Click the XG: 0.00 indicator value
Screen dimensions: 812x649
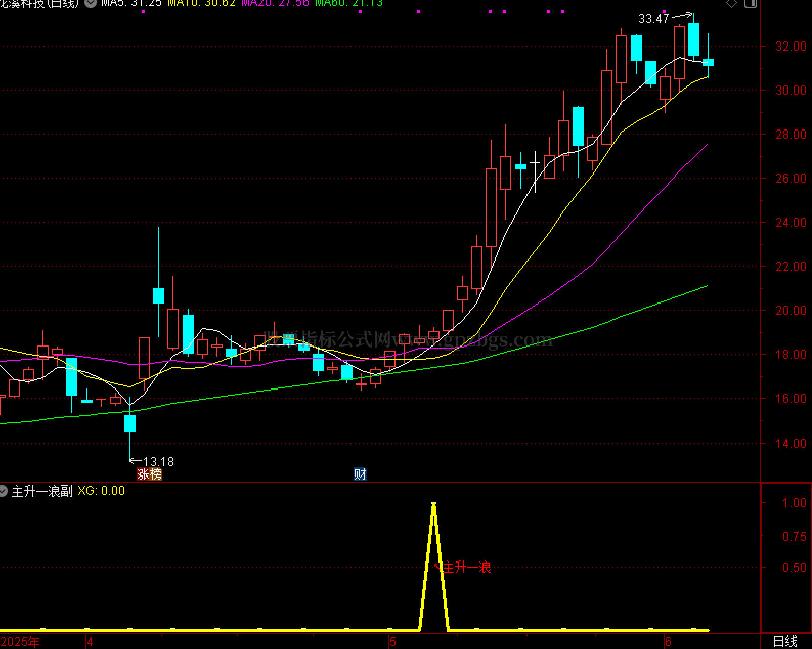101,491
